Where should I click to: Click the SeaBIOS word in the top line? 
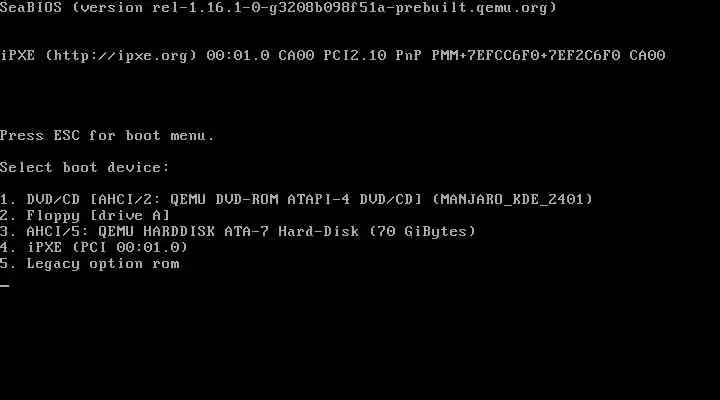31,8
